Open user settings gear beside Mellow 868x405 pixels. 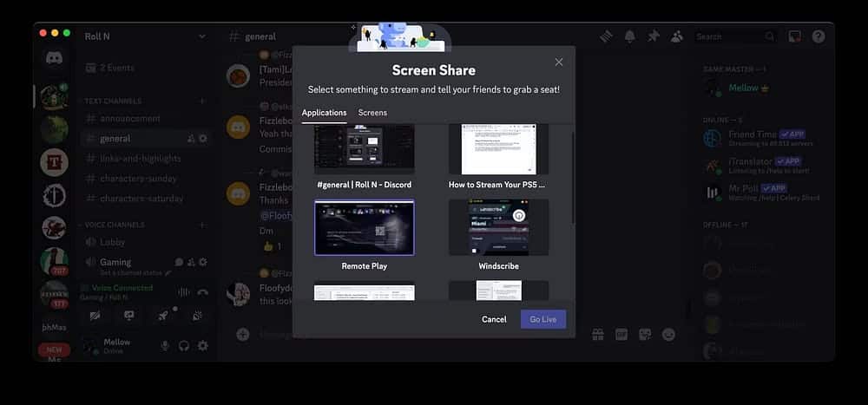(x=203, y=346)
